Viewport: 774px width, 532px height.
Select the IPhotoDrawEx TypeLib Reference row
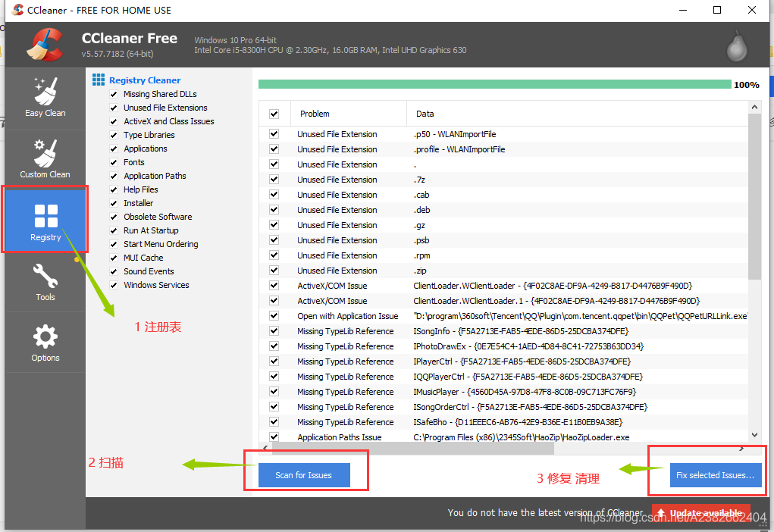pyautogui.click(x=503, y=346)
